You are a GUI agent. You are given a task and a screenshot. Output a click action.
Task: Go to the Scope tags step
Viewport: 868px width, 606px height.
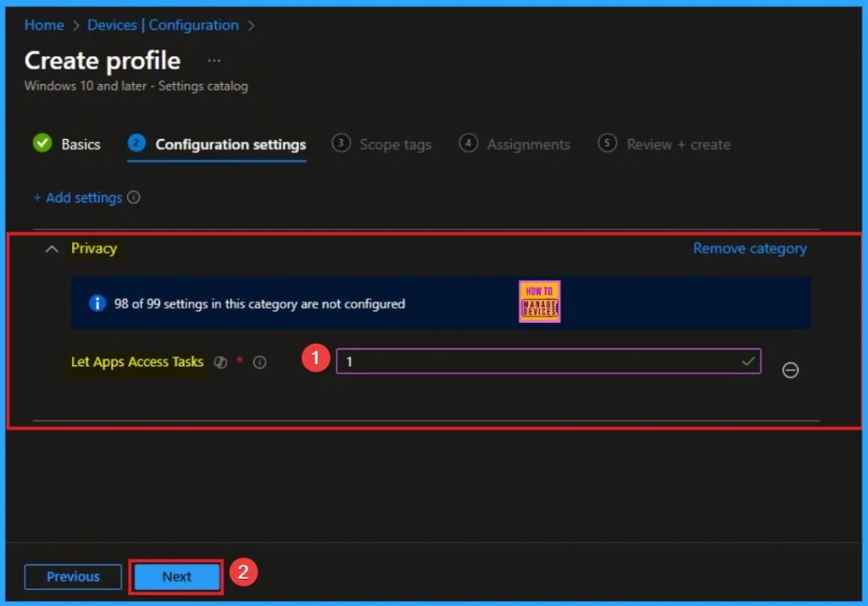[395, 145]
